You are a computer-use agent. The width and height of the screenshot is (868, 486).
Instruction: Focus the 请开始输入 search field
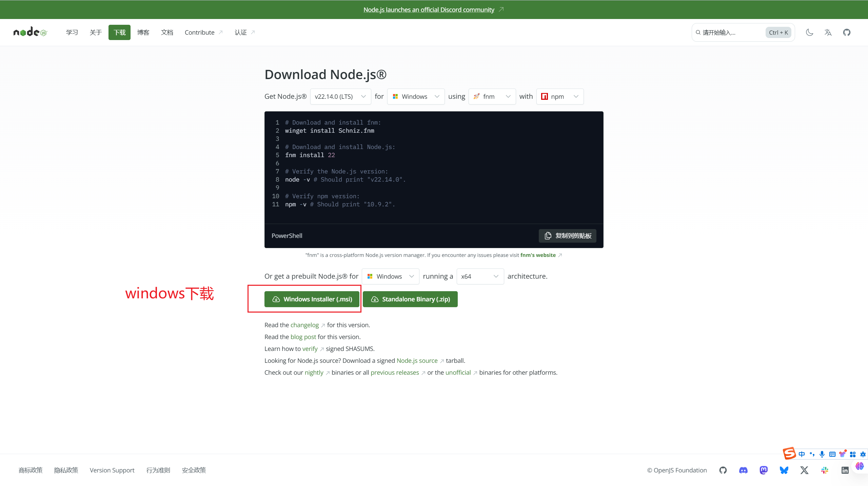[x=729, y=32]
